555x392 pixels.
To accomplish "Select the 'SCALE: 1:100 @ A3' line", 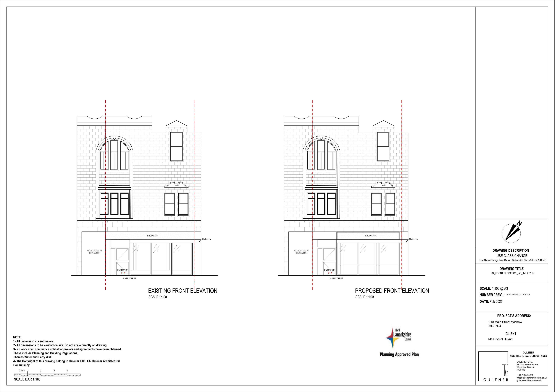I will click(x=494, y=288).
